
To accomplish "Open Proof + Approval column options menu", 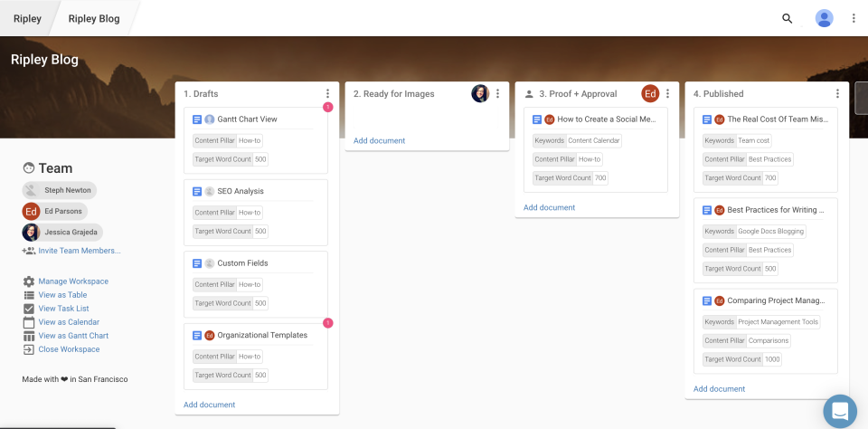I will (x=668, y=94).
